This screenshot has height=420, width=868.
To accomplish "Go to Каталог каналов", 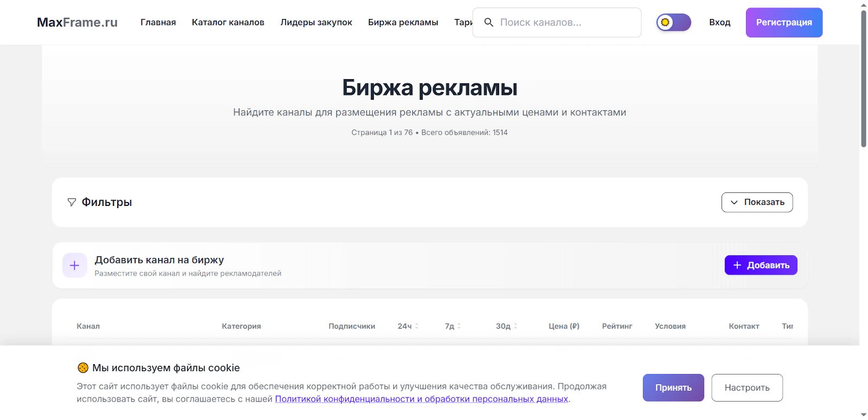I will tap(228, 22).
